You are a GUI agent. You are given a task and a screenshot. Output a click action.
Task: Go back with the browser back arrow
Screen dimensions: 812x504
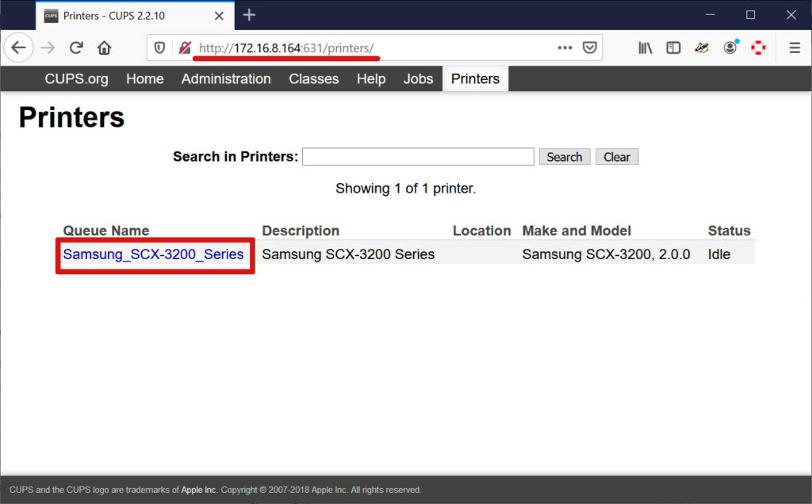pos(19,48)
